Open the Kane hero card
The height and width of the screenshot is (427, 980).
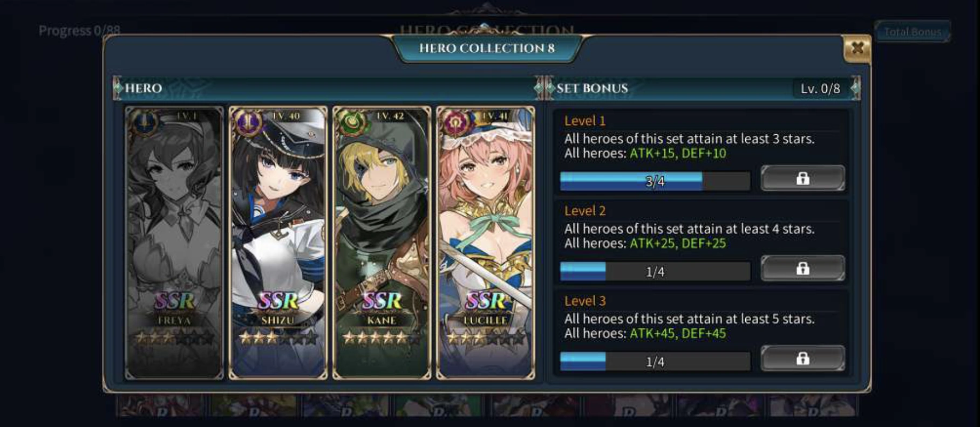coord(382,243)
